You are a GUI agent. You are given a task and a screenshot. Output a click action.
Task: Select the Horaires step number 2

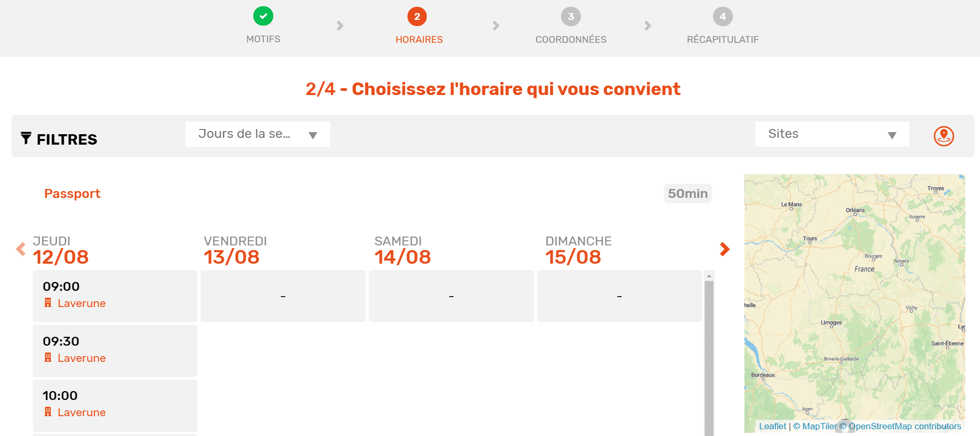pos(417,16)
